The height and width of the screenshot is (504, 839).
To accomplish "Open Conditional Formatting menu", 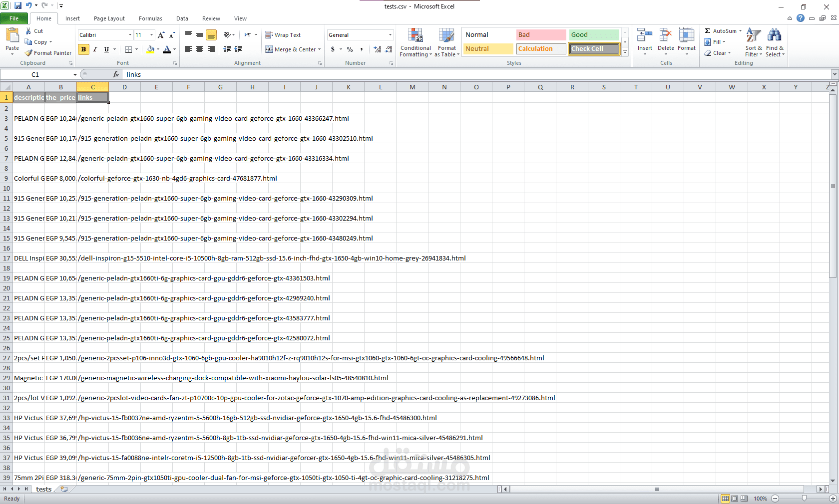I will tap(416, 42).
